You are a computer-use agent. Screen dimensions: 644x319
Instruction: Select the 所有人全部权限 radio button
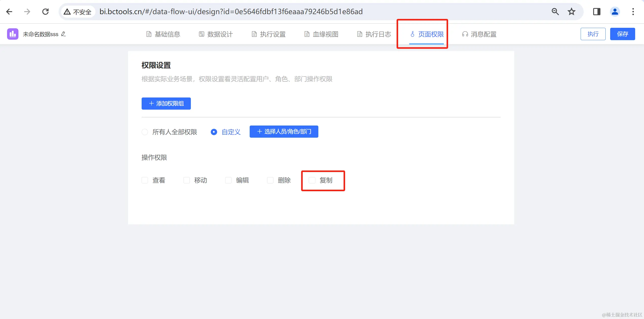145,132
